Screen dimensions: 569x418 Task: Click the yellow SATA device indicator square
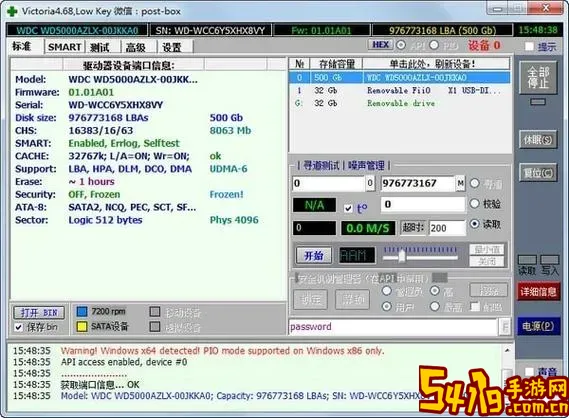pyautogui.click(x=82, y=327)
